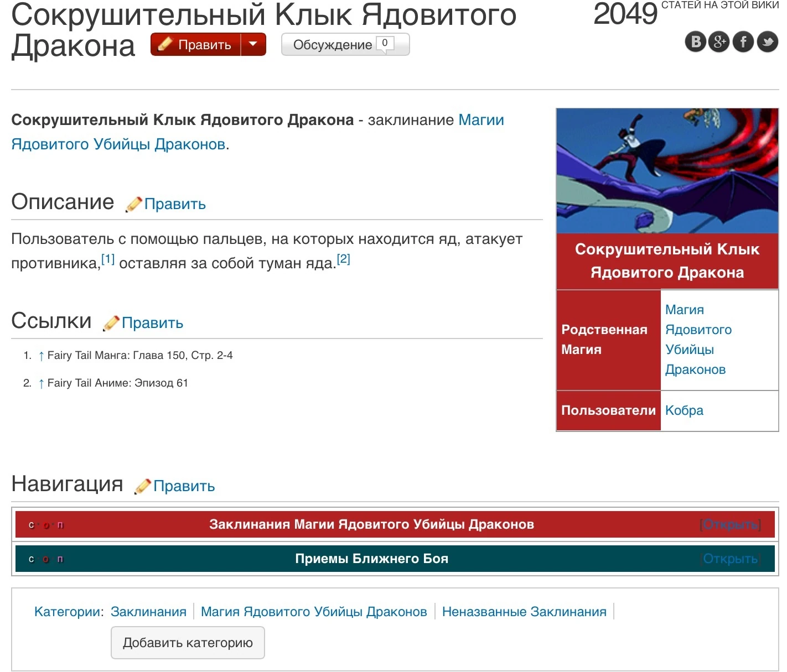Click the red Править edit button

pos(196,45)
